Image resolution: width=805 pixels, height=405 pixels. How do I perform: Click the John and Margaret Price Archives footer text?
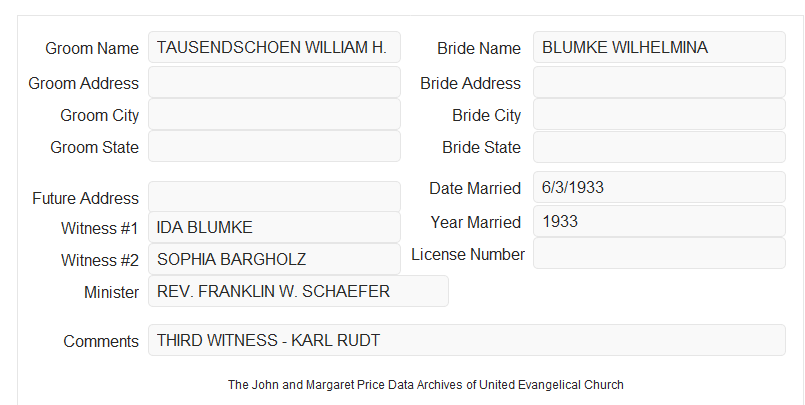click(426, 385)
